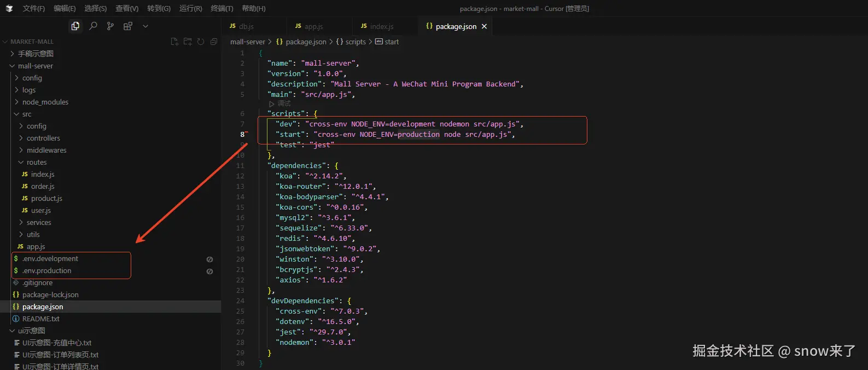
Task: Open the Explorer view icon
Action: click(x=75, y=26)
